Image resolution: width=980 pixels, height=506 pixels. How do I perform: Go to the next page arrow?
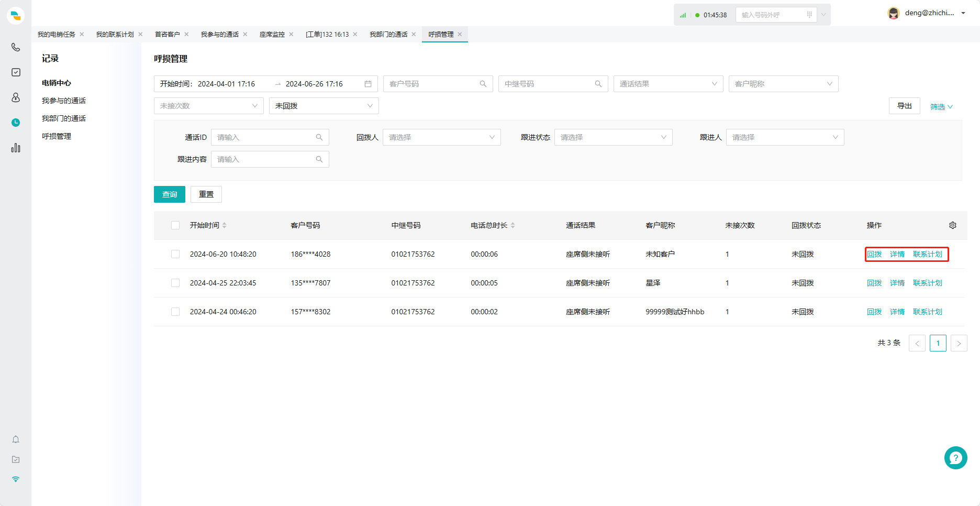point(959,343)
